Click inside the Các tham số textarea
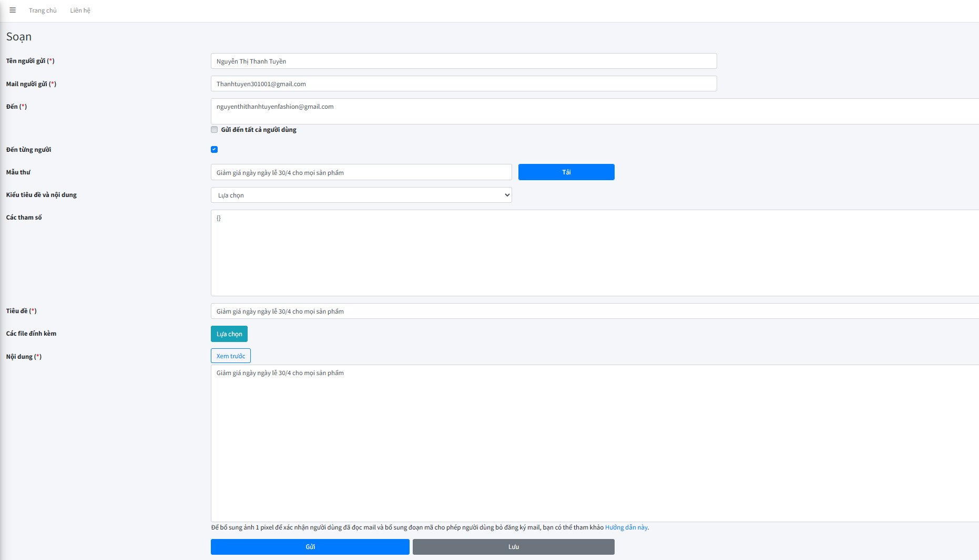Viewport: 979px width, 560px height. coord(594,253)
